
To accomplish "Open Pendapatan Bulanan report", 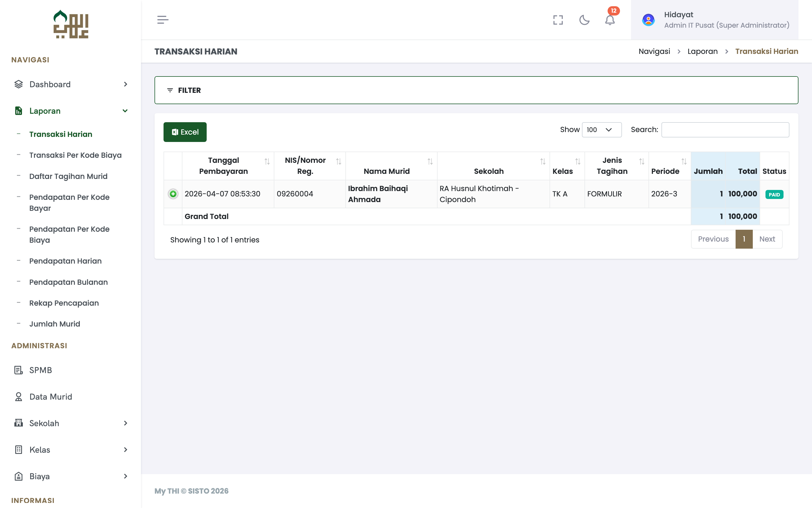I will (x=69, y=282).
